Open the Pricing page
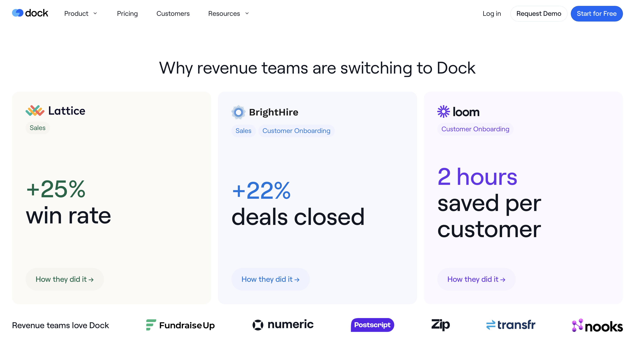Image resolution: width=636 pixels, height=364 pixels. pyautogui.click(x=127, y=13)
